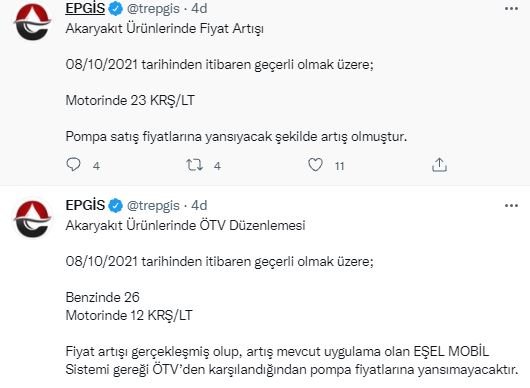Retweet the Fiyat Artışı tweet

point(194,165)
